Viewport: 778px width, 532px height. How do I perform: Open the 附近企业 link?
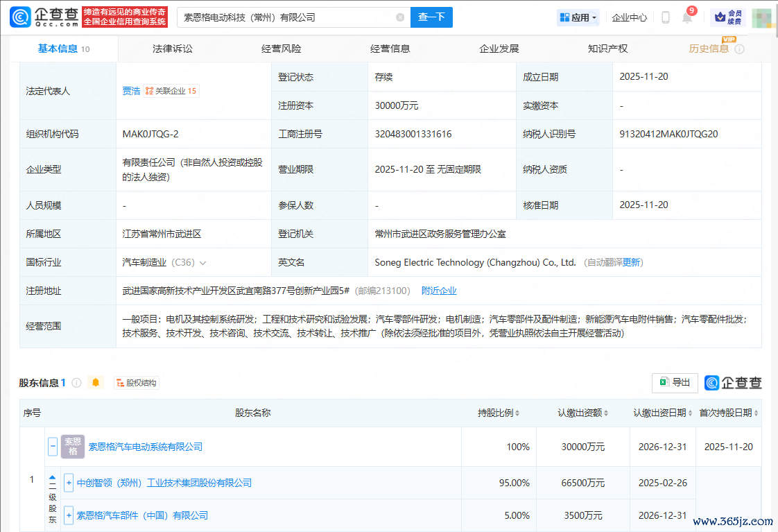point(439,291)
